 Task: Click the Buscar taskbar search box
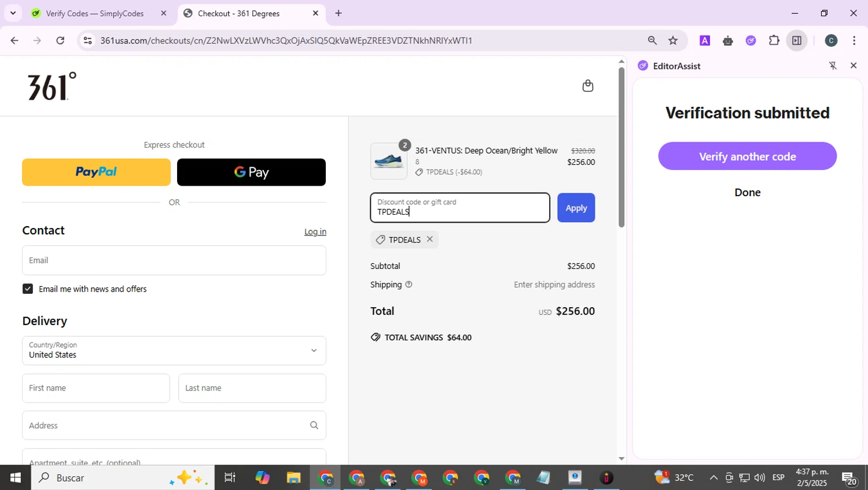123,477
